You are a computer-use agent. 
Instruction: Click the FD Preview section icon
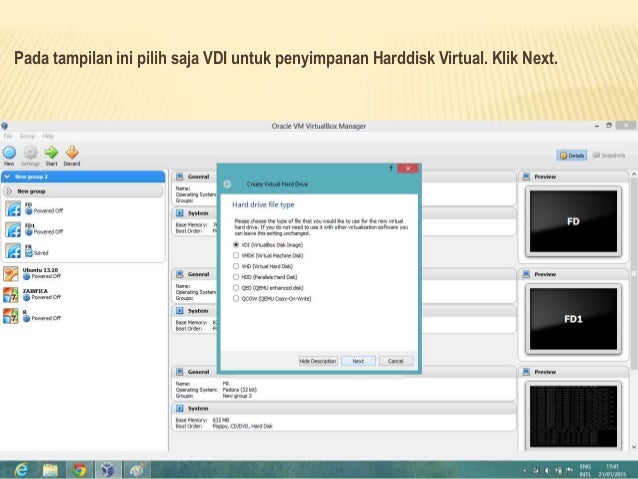pyautogui.click(x=526, y=177)
